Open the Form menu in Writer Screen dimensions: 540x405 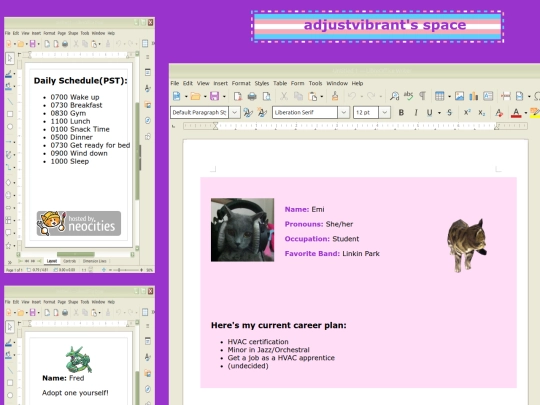click(x=298, y=83)
